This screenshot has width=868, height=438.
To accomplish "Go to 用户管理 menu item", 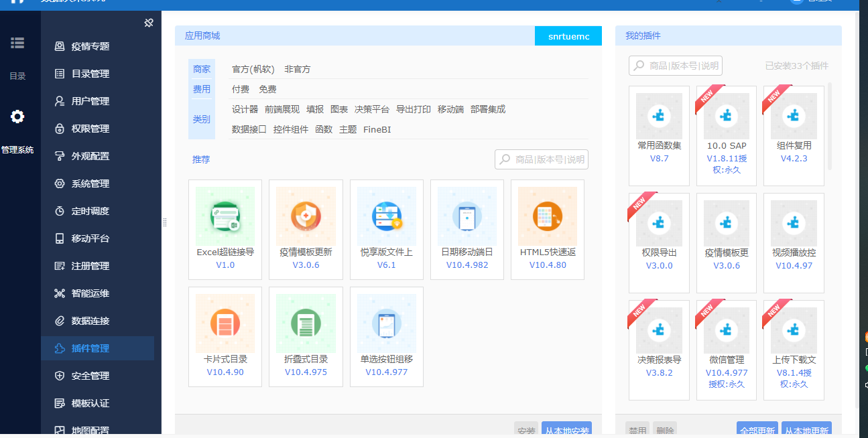I will pos(90,101).
